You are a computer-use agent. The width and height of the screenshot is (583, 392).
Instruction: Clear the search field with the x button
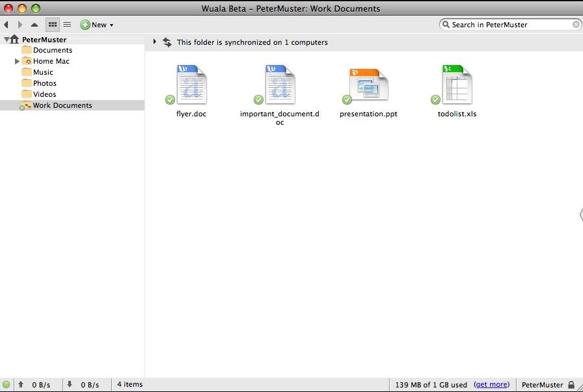point(576,25)
